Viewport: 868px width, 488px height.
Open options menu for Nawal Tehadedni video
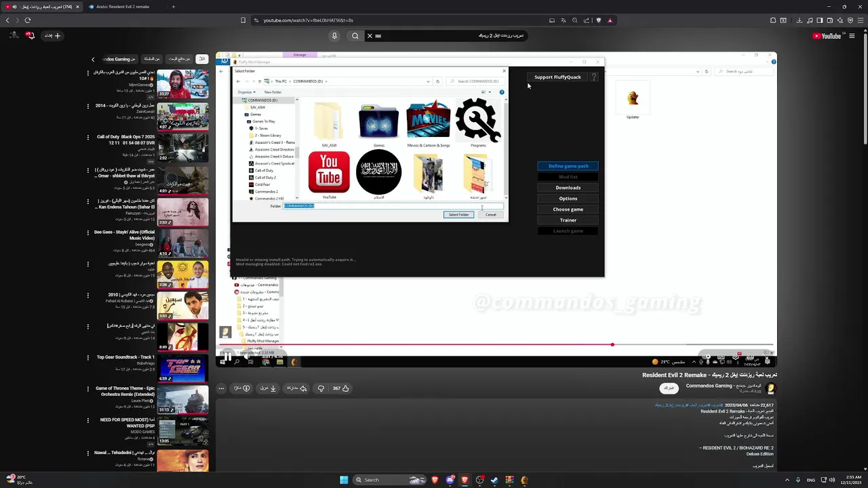87,453
